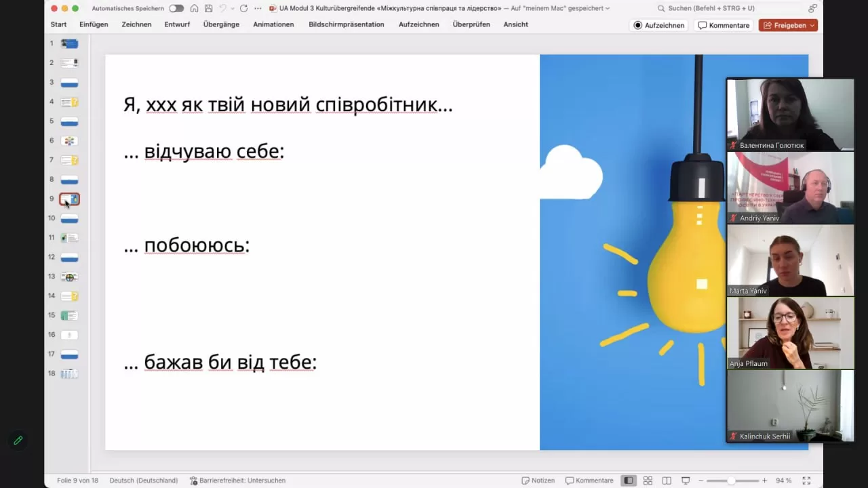Screen dimensions: 868x488
Task: Start slideshow from status bar icon
Action: 686,481
